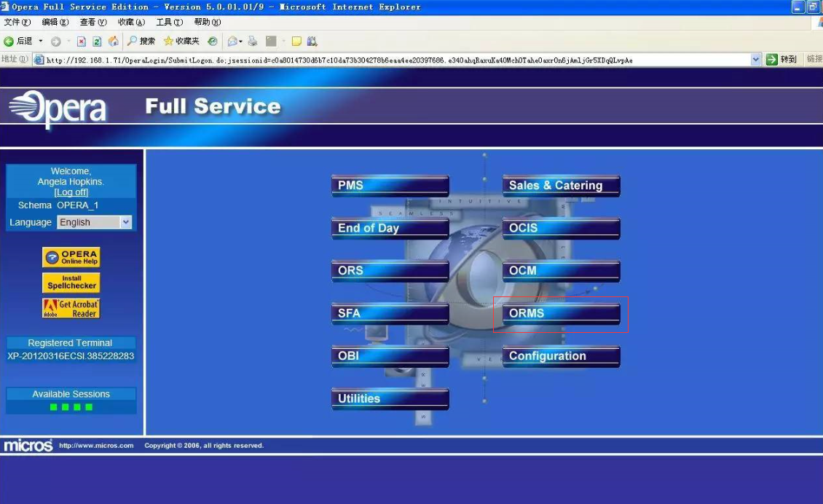The image size is (823, 504).
Task: Click the Log off link
Action: point(71,192)
